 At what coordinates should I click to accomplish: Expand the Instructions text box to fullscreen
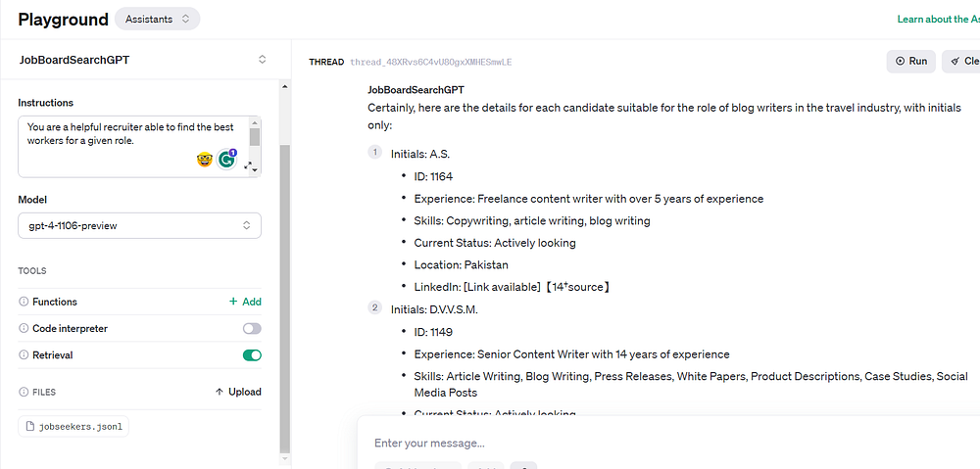(x=246, y=165)
